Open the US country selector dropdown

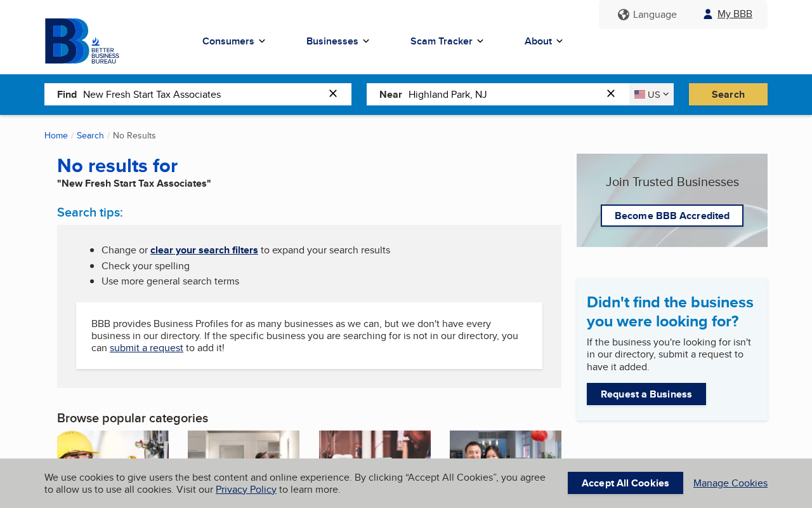click(652, 95)
